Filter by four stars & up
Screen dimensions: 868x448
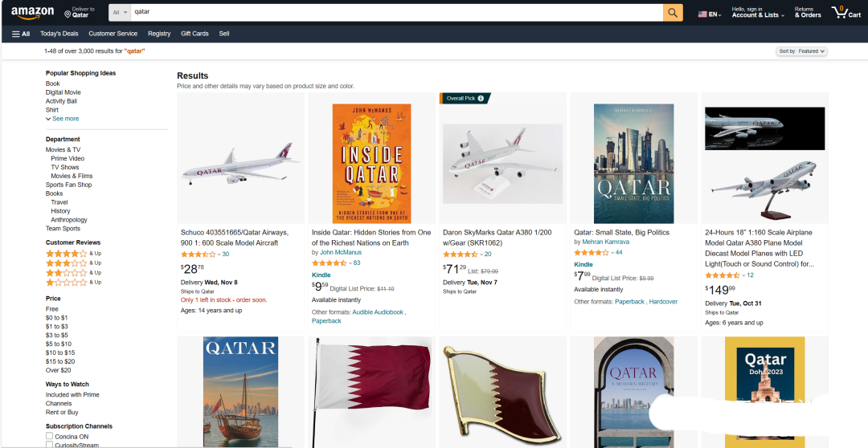[x=67, y=254]
